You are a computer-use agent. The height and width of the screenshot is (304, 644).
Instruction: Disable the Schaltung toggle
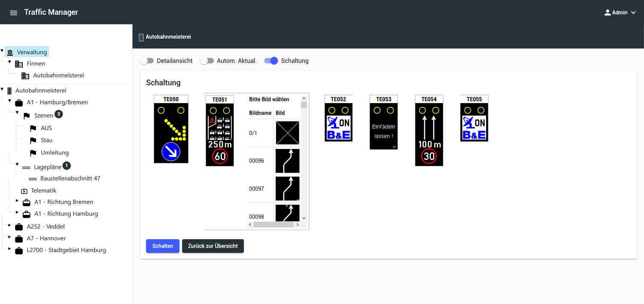pos(271,61)
